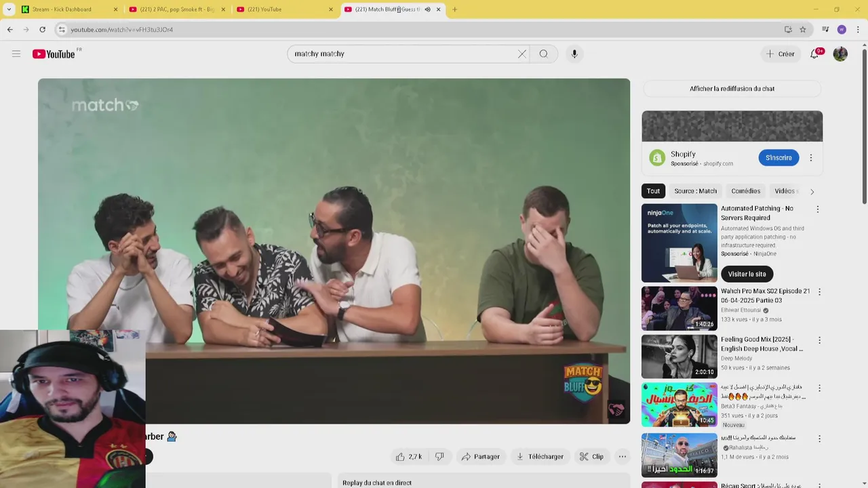The width and height of the screenshot is (868, 488).
Task: Open the Créer button
Action: [x=781, y=54]
